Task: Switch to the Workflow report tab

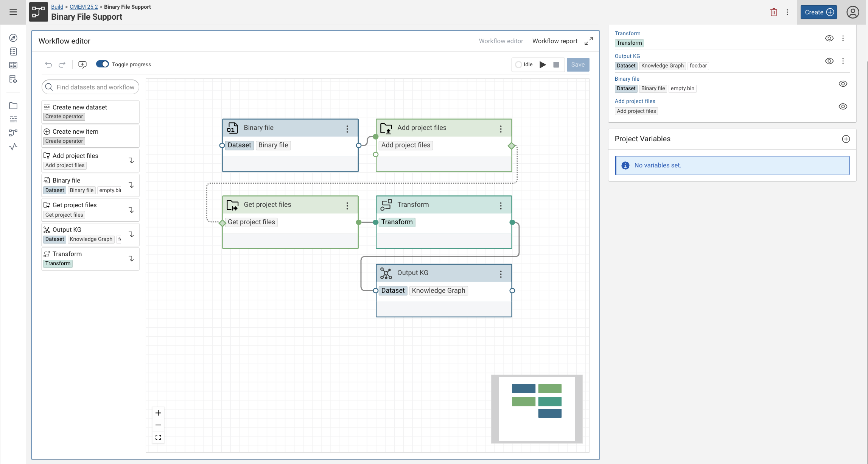Action: 555,41
